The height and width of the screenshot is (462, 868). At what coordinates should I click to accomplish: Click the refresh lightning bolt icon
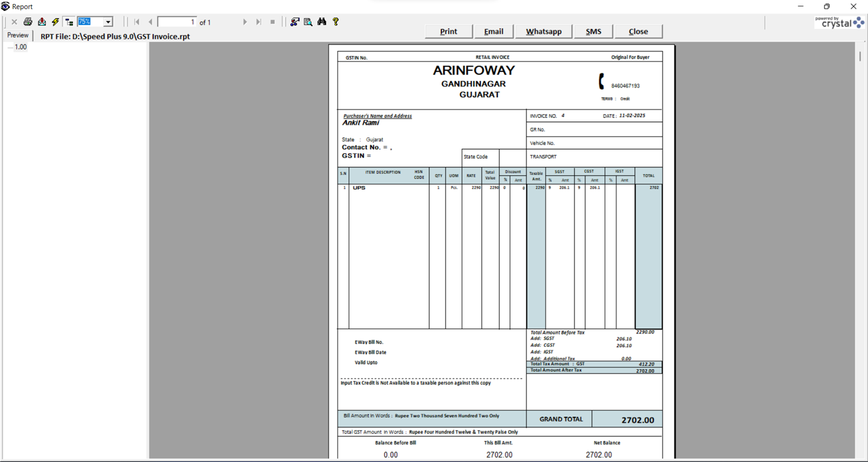click(x=55, y=22)
